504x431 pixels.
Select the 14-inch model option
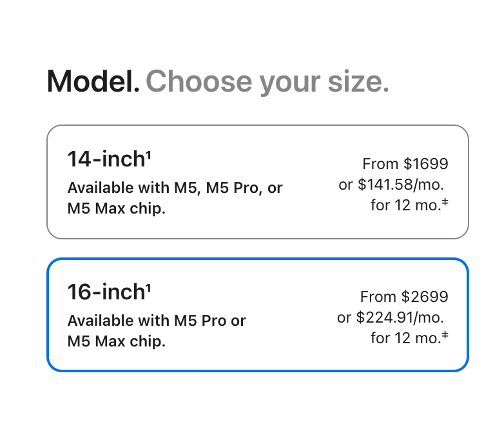(258, 182)
